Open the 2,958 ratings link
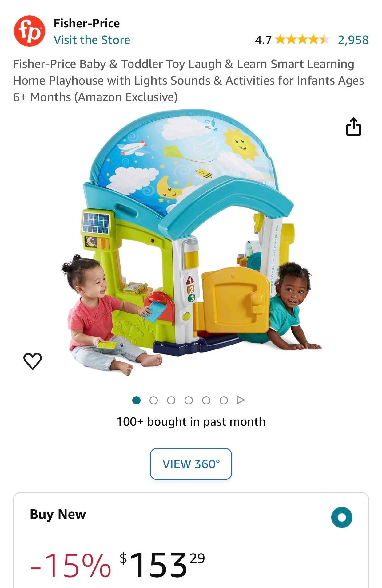This screenshot has height=588, width=382. point(353,40)
